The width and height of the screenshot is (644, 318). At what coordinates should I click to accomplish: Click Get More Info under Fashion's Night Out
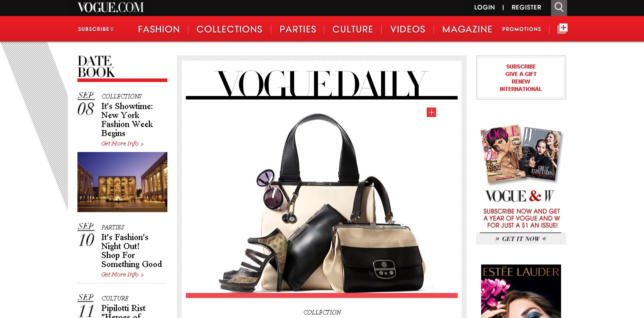click(x=122, y=274)
